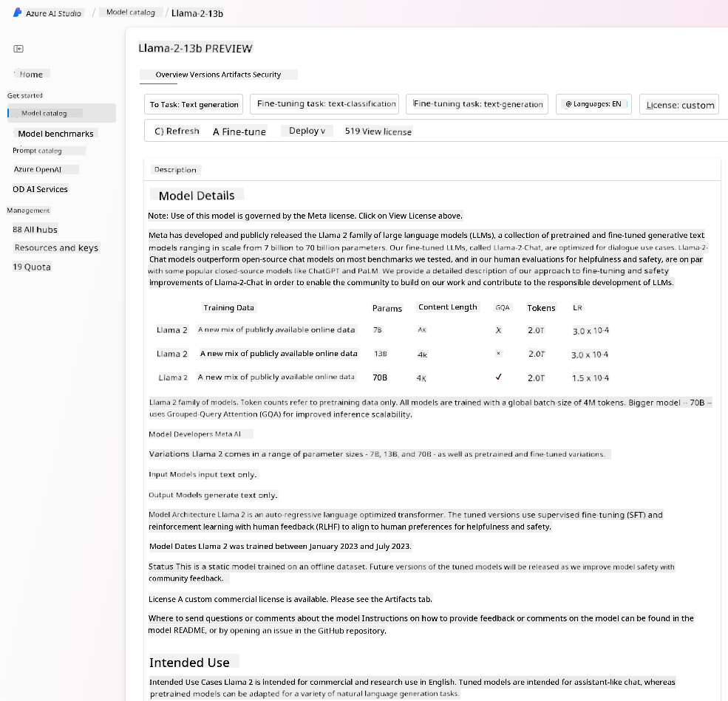Start Fine-tune for Llama-2-13b
The image size is (728, 701).
(x=239, y=131)
